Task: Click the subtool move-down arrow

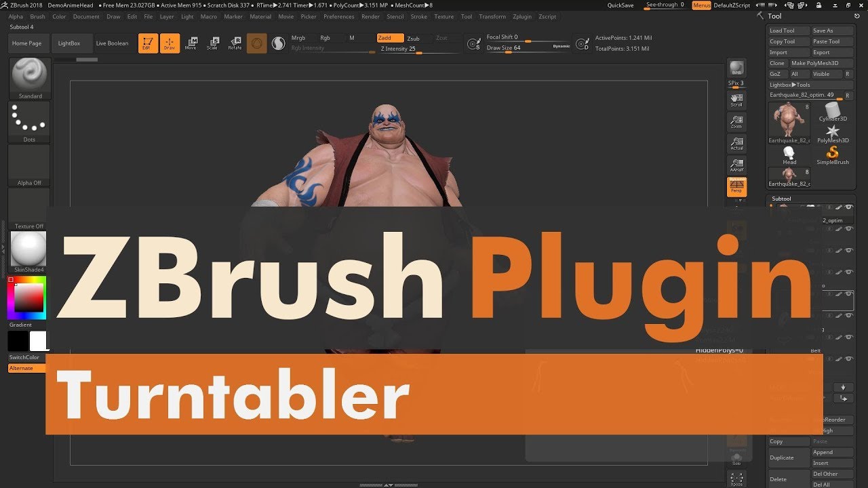Action: tap(844, 388)
